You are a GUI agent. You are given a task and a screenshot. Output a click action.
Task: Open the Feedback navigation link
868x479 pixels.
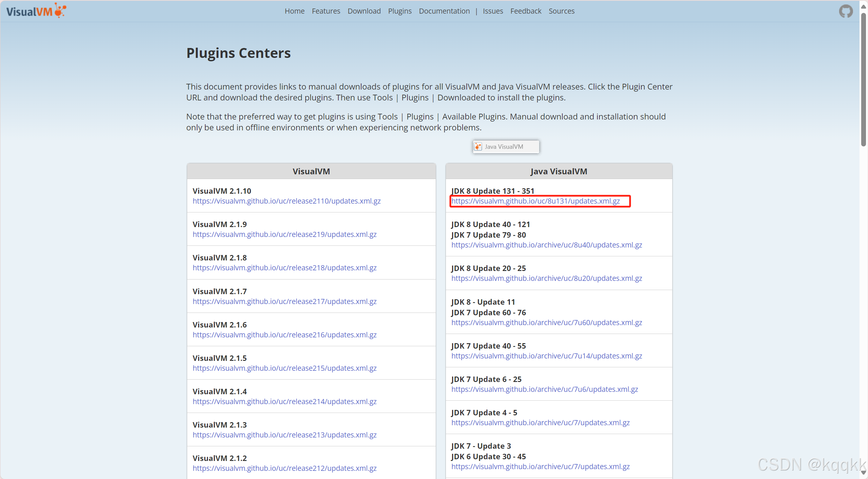(x=526, y=11)
